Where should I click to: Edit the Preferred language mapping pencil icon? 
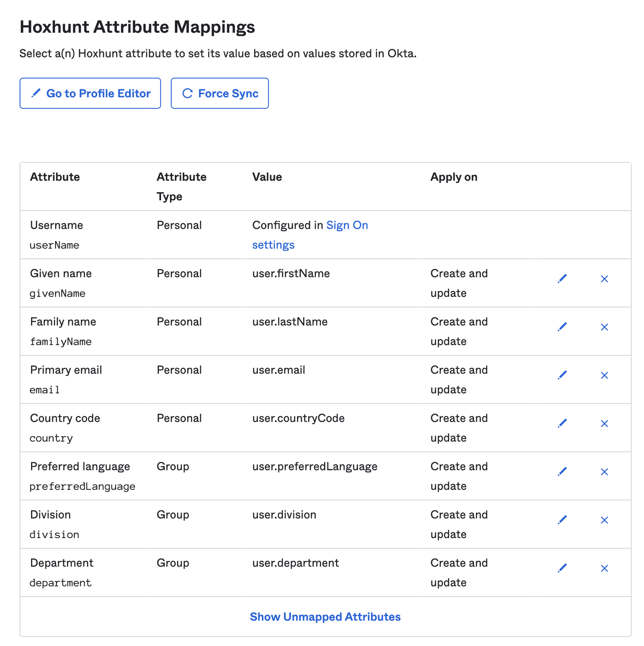(562, 472)
